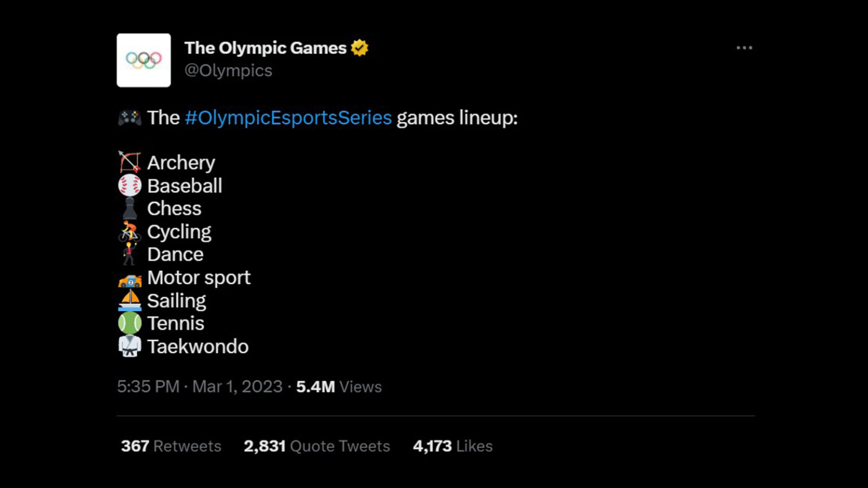
Task: Click the gold verified badge icon
Action: (360, 48)
